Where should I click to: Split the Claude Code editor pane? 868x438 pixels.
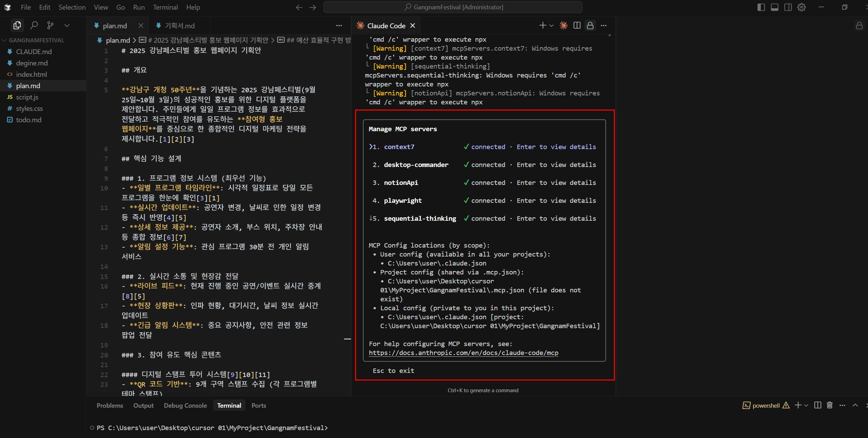tap(577, 25)
